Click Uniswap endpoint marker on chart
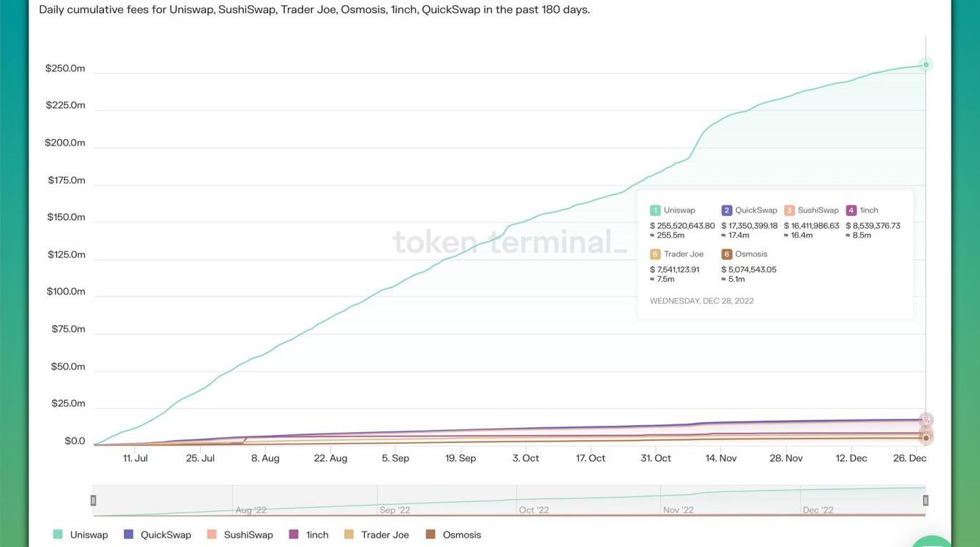 [926, 65]
